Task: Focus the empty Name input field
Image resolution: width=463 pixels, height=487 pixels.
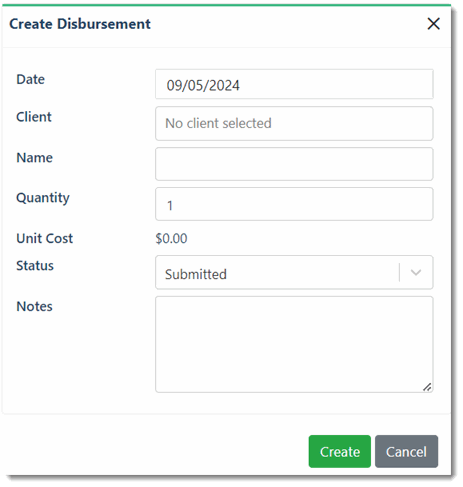Action: pos(294,164)
